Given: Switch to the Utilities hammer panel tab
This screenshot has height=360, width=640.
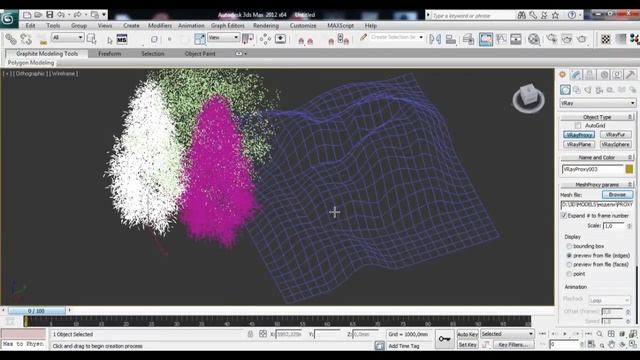Looking at the screenshot, I should pos(630,75).
